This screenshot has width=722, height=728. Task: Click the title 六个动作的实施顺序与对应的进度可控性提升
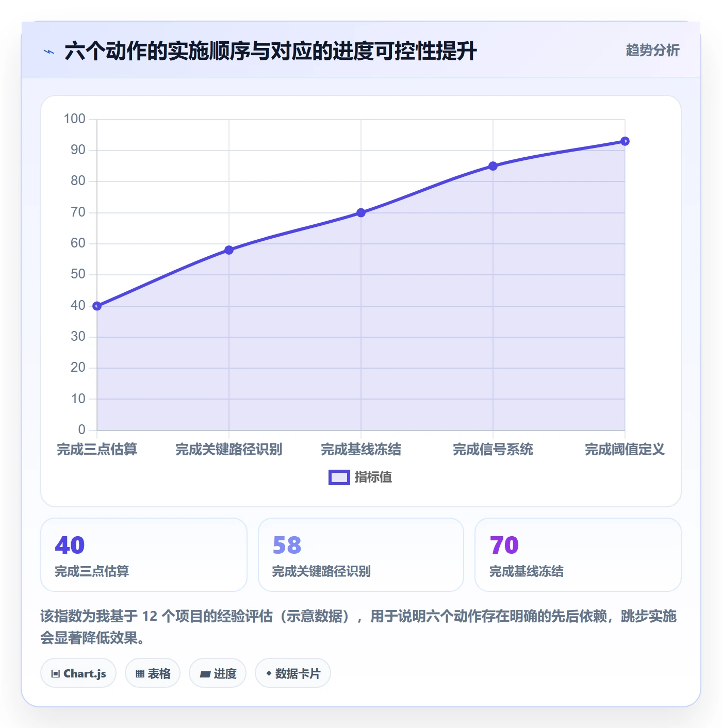tap(271, 52)
